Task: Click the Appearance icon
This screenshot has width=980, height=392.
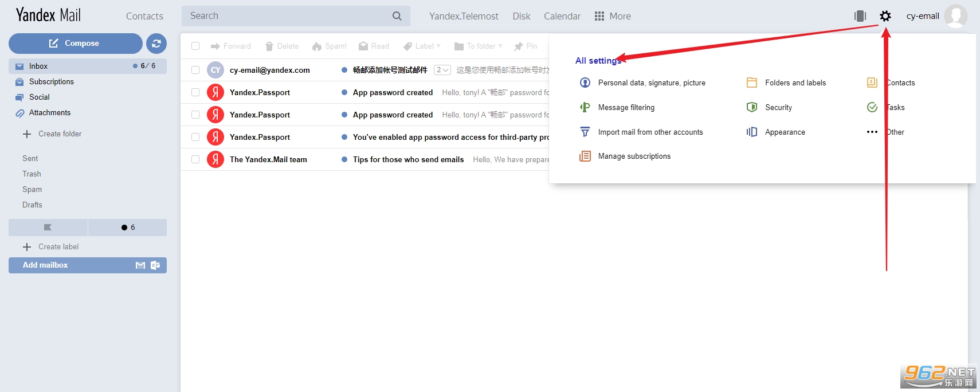Action: [x=752, y=132]
